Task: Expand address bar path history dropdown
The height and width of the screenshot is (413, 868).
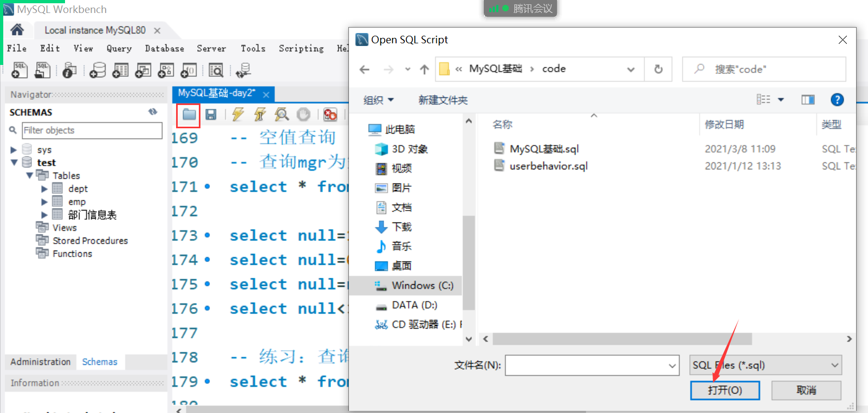Action: 631,69
